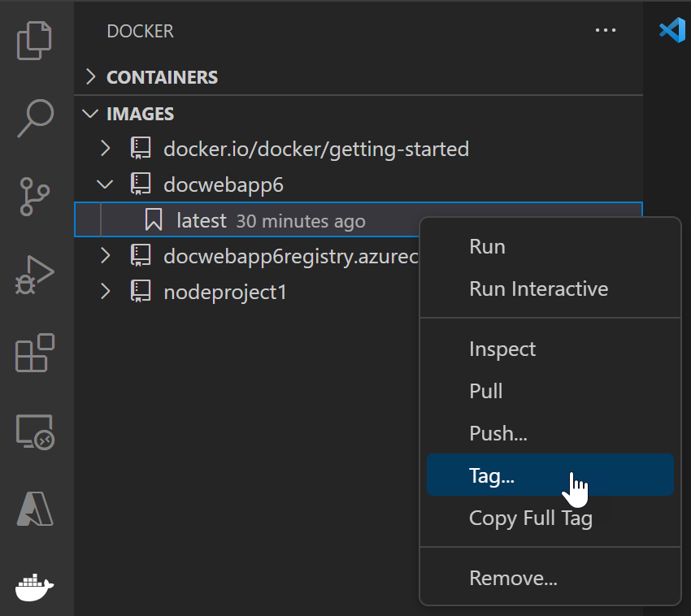Open the Explorer view icon
The height and width of the screenshot is (616, 691).
pos(34,40)
